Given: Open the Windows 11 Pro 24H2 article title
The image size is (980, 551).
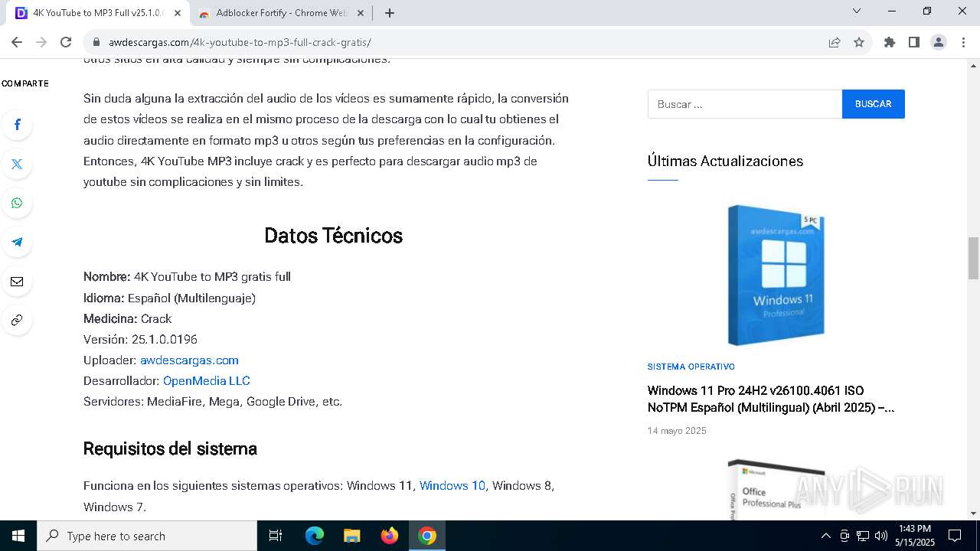Looking at the screenshot, I should pyautogui.click(x=771, y=399).
